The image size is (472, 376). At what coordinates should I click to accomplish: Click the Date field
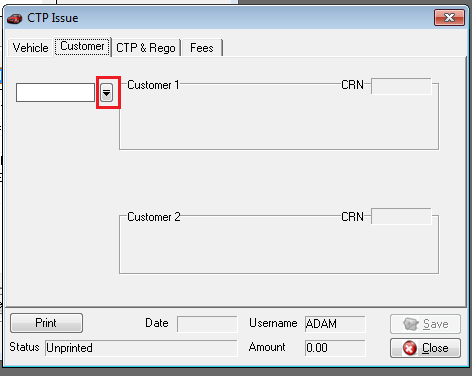207,324
